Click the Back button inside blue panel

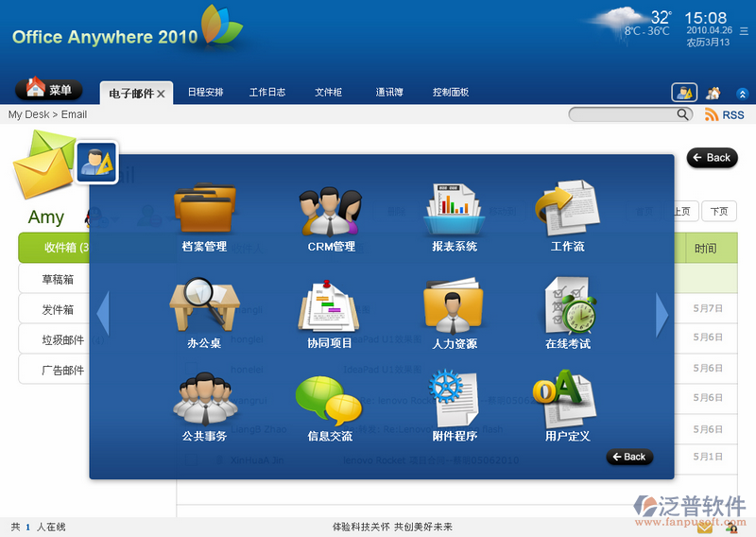tap(629, 457)
